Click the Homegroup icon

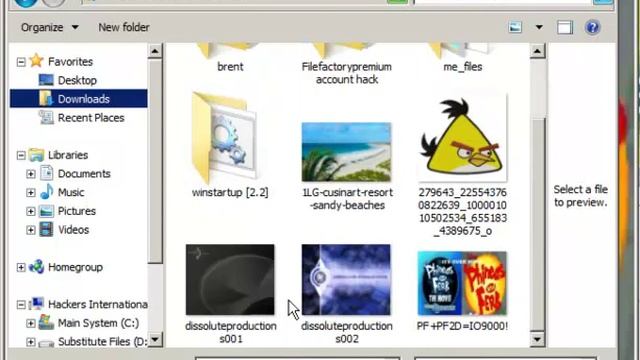tap(36, 267)
